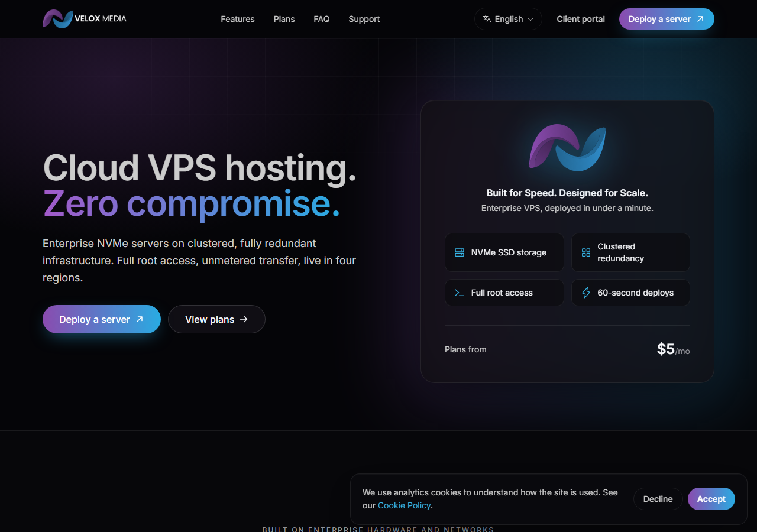This screenshot has height=532, width=757.
Task: Click the Full root access label
Action: tap(502, 293)
